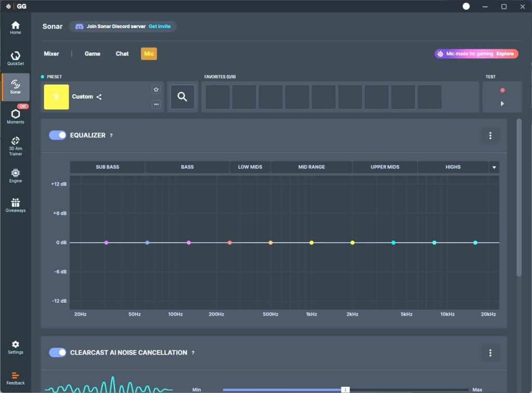532x393 pixels.
Task: Click the white circle icon in title bar
Action: [x=466, y=6]
